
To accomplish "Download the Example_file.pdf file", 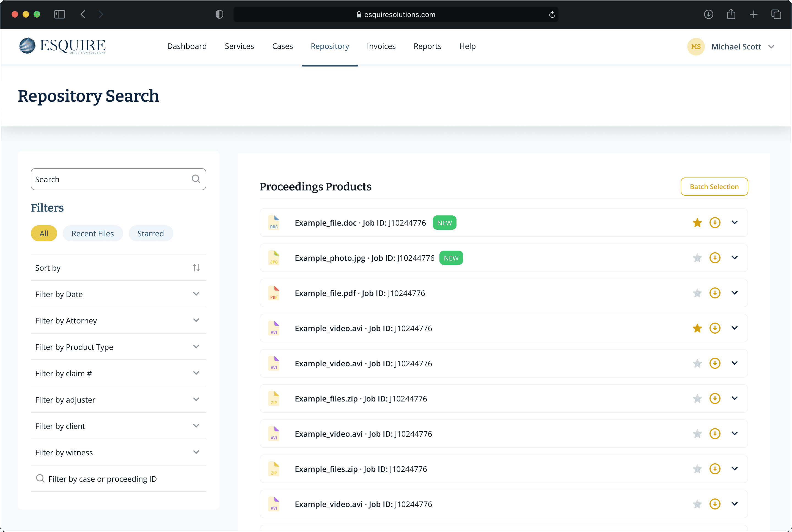I will 715,293.
